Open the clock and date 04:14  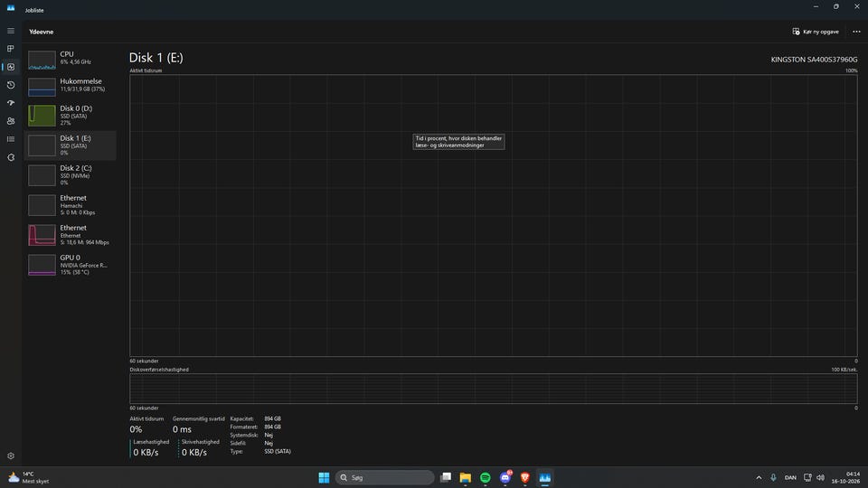[846, 477]
